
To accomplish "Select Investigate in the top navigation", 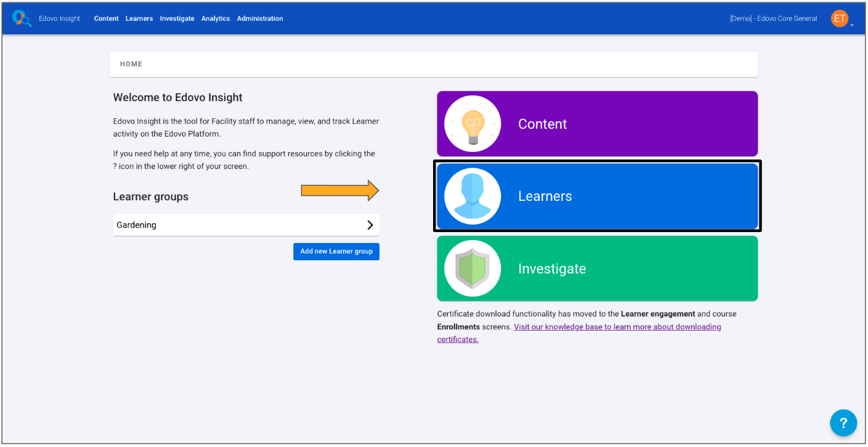I will 177,18.
